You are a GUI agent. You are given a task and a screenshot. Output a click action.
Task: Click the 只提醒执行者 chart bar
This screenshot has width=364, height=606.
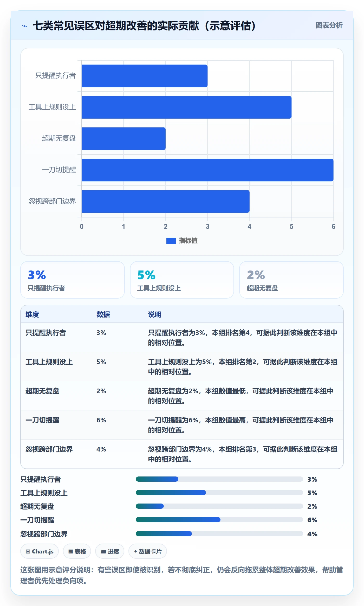point(145,76)
